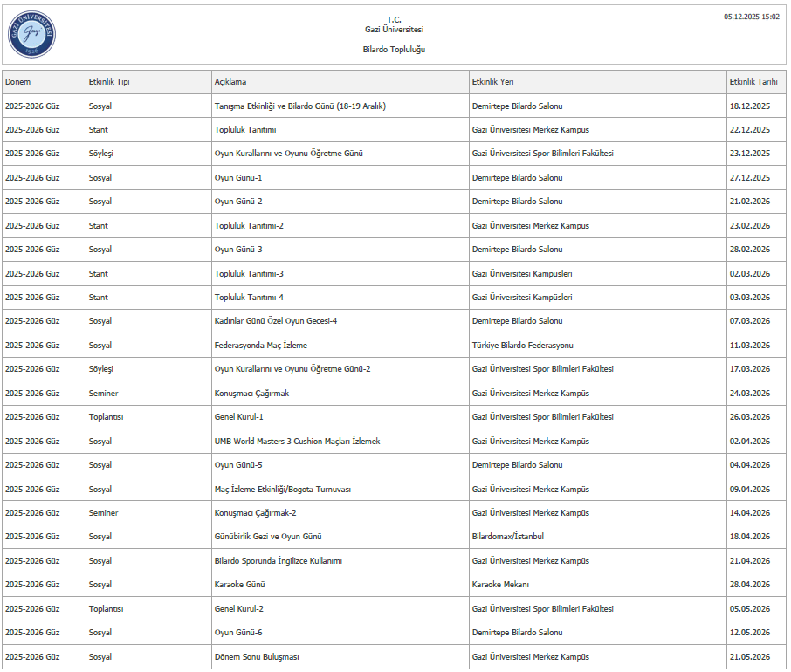This screenshot has height=672, width=791.
Task: Click the Kadınlar Günü Özel Oyun Gecesi-4 cell
Action: tap(275, 321)
